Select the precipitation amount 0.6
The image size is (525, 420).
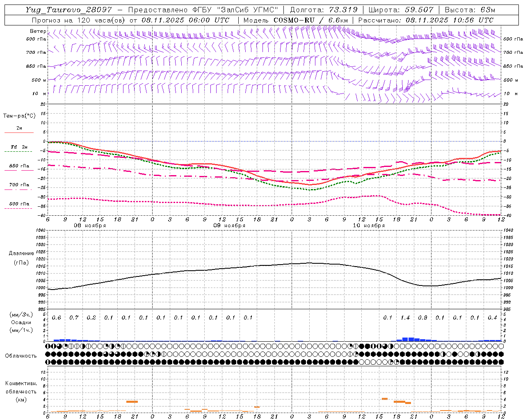coord(56,318)
